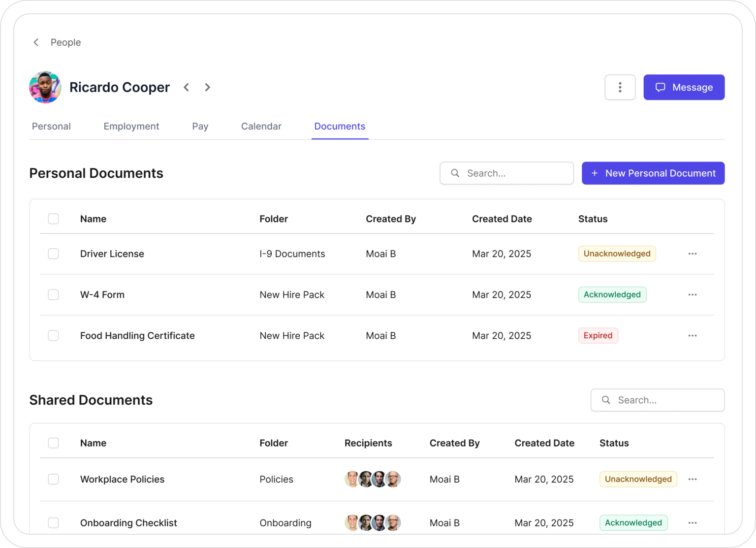Click the chat bubble icon on Message button
The image size is (756, 548).
(x=660, y=87)
